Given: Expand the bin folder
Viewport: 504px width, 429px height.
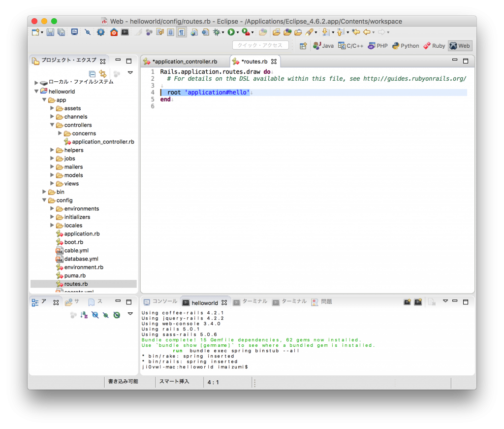Looking at the screenshot, I should pyautogui.click(x=44, y=192).
